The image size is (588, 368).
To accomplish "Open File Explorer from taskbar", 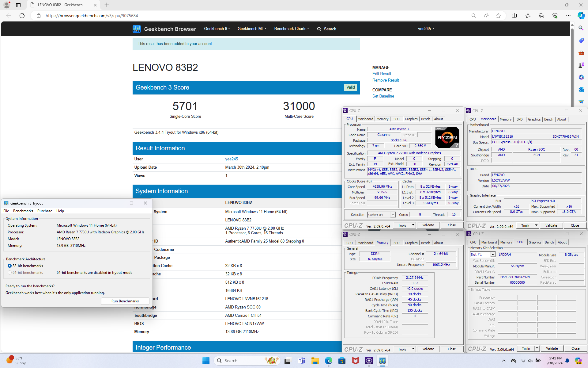I will tap(315, 361).
